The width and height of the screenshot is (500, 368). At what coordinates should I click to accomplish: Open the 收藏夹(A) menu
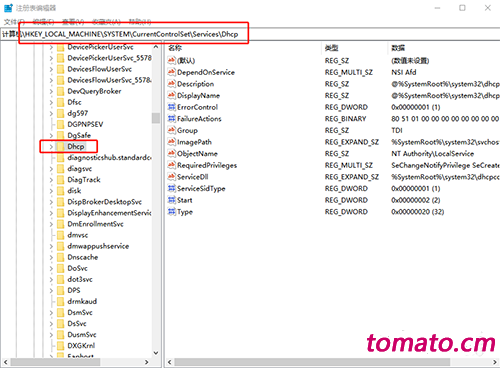(x=106, y=22)
